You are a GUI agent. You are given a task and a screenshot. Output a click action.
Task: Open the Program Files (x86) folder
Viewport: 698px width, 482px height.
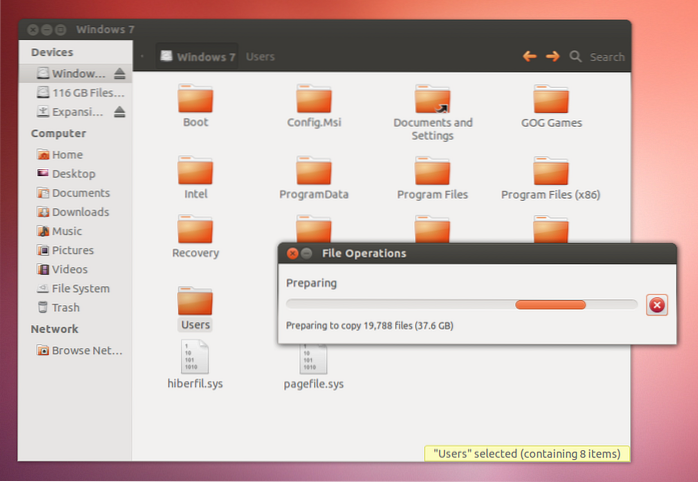(x=551, y=176)
